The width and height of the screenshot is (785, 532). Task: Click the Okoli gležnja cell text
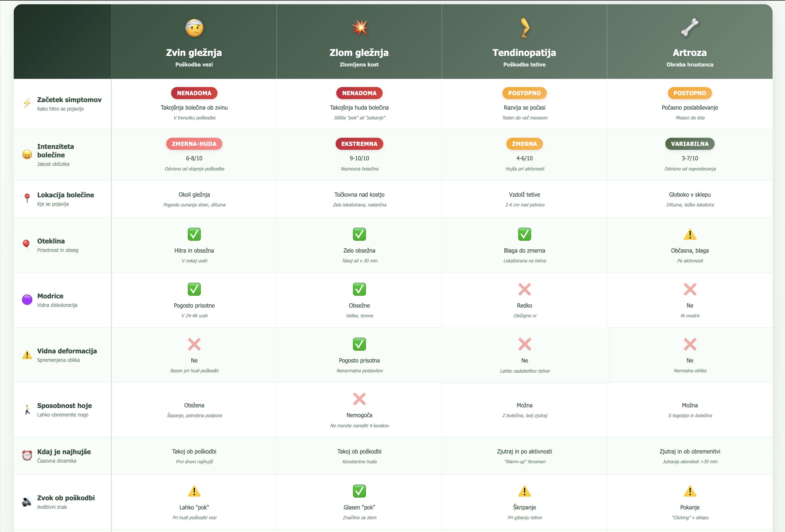point(194,195)
